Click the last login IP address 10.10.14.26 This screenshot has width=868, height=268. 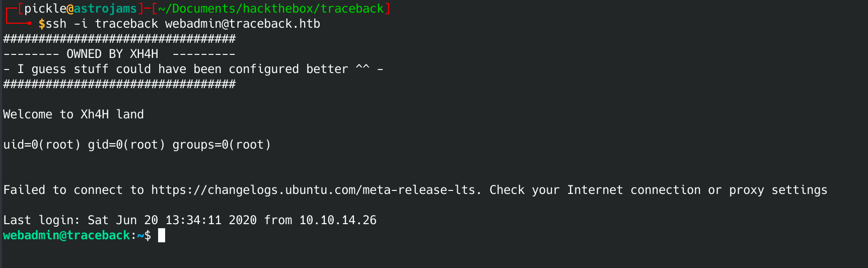point(338,220)
